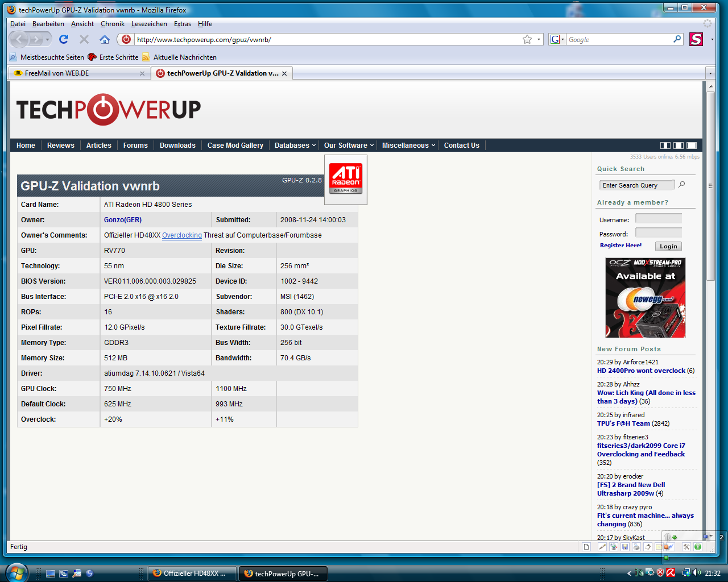Open the dropdown arrow beside the S icon
The image size is (728, 582).
point(712,40)
